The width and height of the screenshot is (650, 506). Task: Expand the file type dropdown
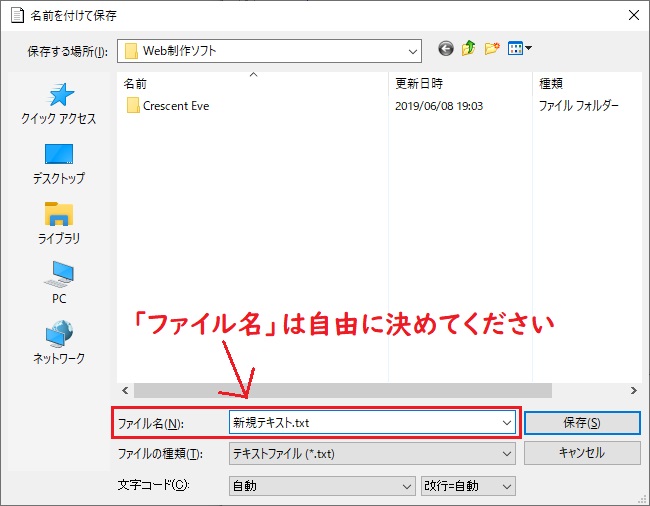point(507,453)
